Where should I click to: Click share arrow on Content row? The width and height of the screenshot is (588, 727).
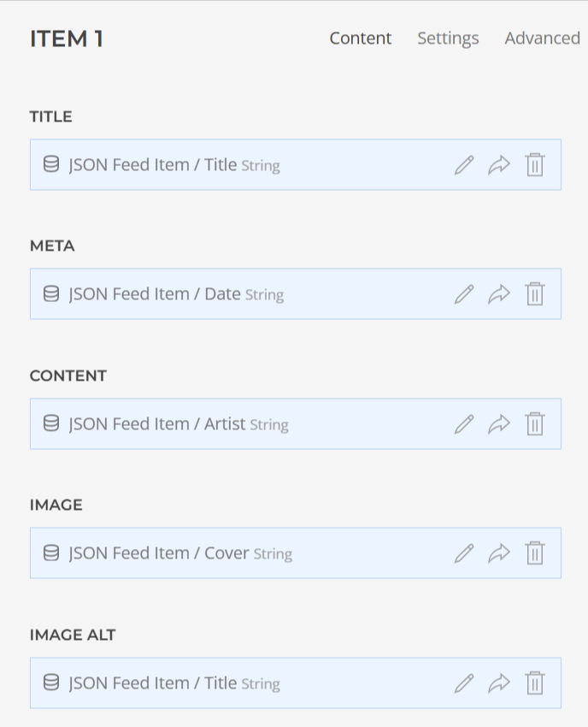(x=499, y=424)
